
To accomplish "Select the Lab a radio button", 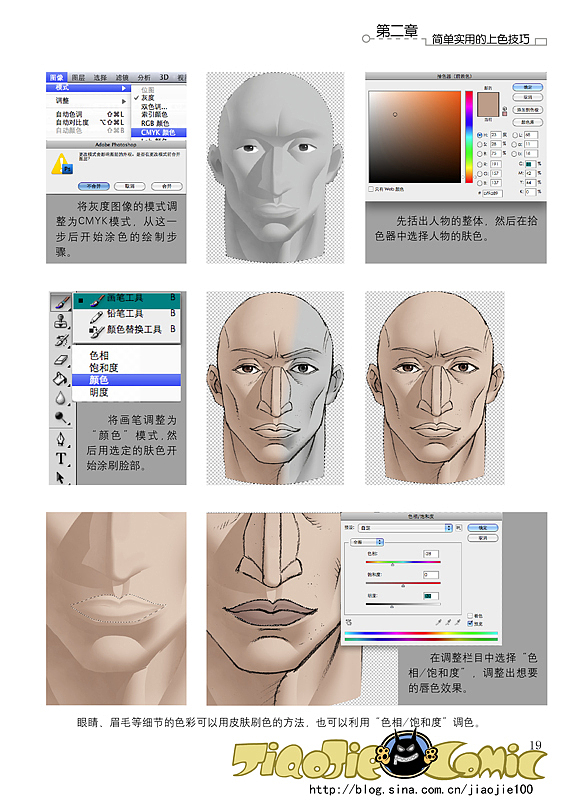I will pyautogui.click(x=515, y=144).
